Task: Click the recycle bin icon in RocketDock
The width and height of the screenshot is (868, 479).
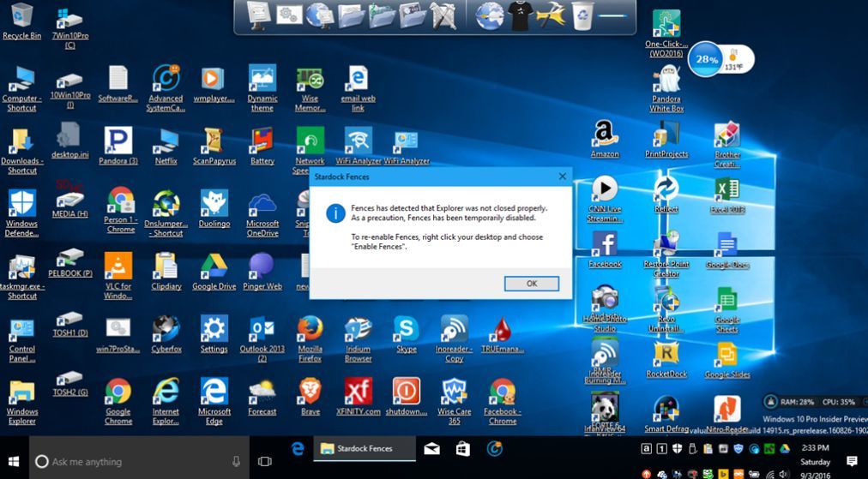Action: [582, 15]
